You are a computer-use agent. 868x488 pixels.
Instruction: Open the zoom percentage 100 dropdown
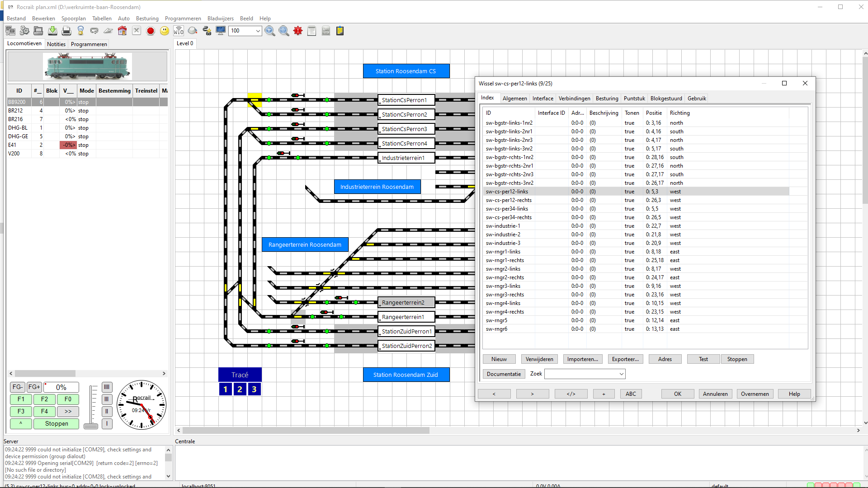coord(258,31)
